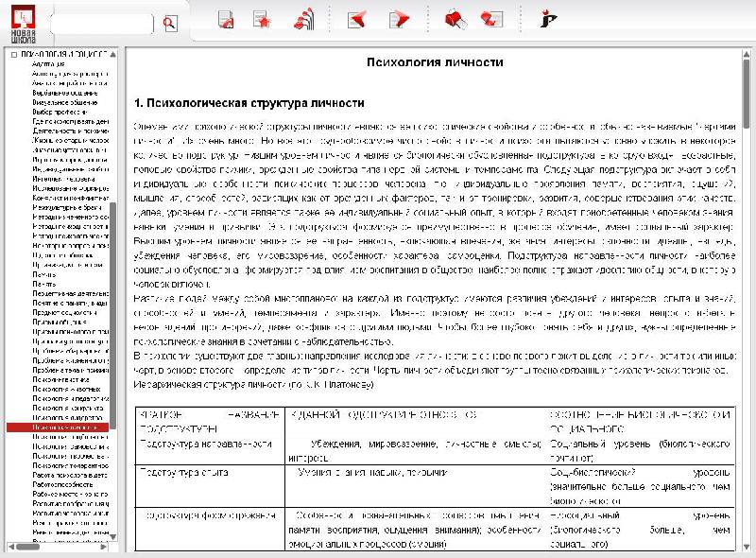The width and height of the screenshot is (756, 558).
Task: Open Визуальное общение topic
Action: tap(65, 102)
